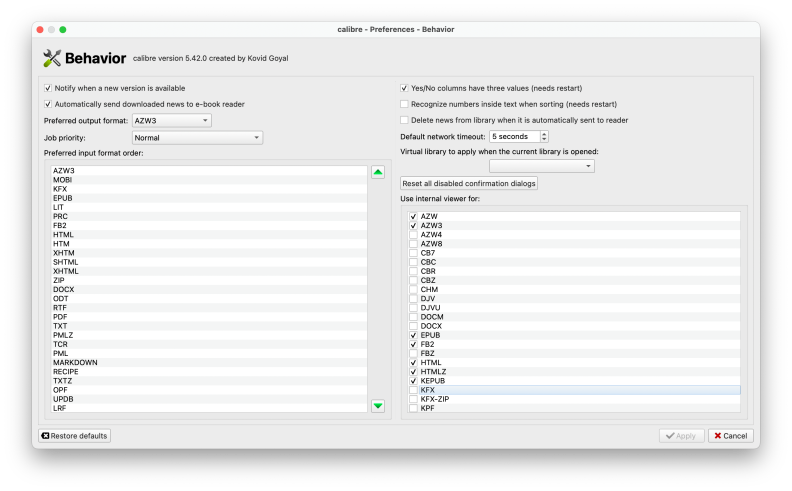Select TXT in preferred input format list
792x491 pixels.
pos(209,326)
